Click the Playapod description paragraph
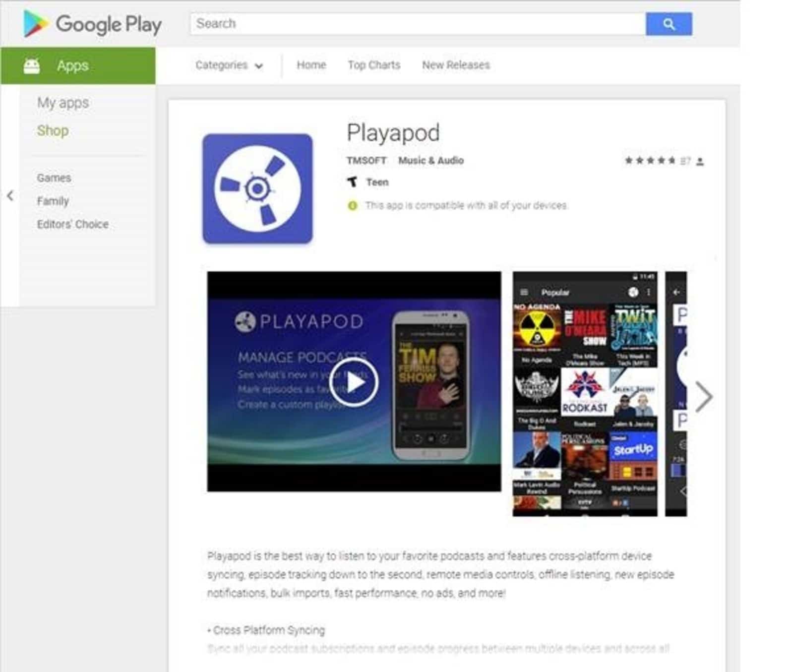 point(440,574)
